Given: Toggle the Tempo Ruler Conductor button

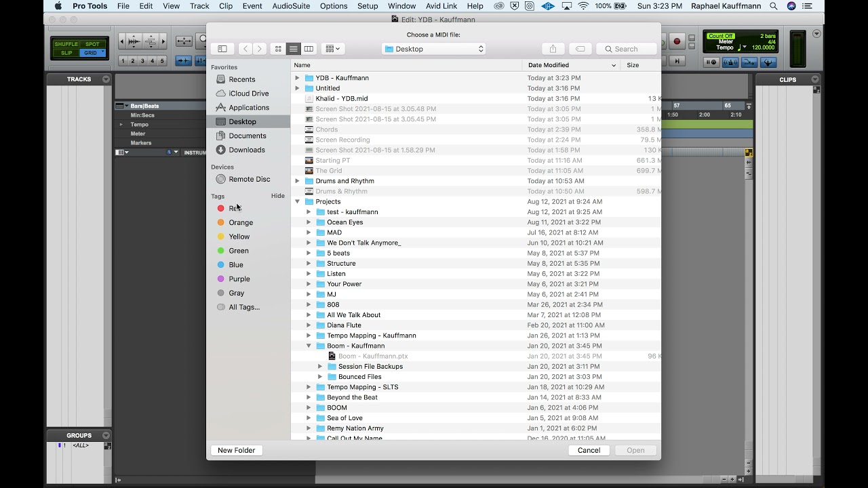Looking at the screenshot, I should point(768,62).
